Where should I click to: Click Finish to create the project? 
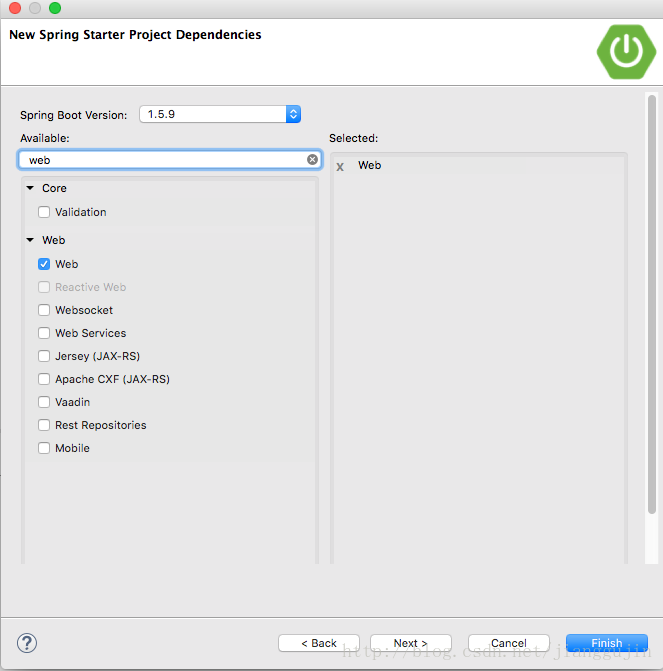coord(607,643)
